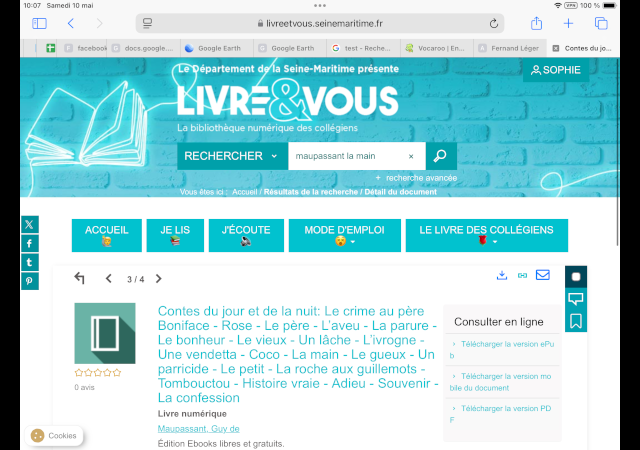Clear the search field with x
This screenshot has width=640, height=450.
(x=411, y=156)
